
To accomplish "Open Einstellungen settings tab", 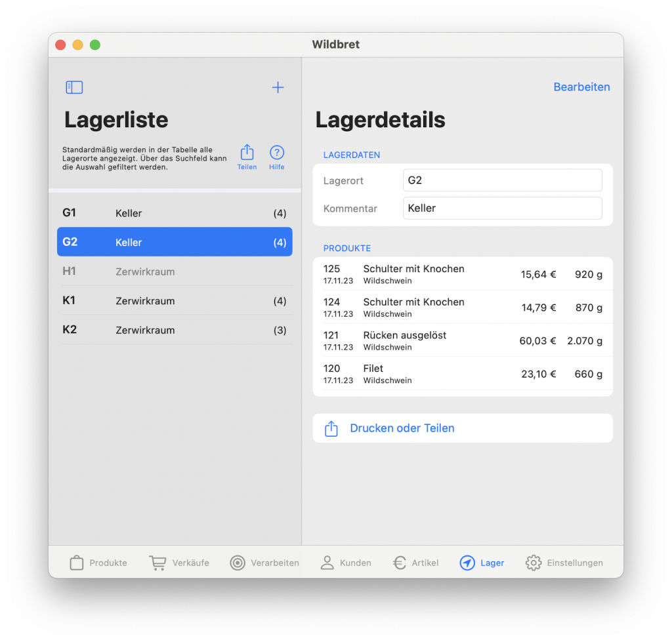I will tap(564, 563).
